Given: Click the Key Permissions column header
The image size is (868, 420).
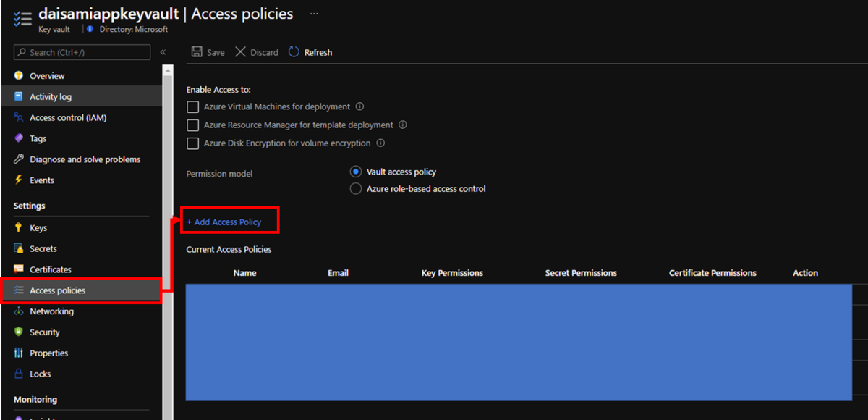Looking at the screenshot, I should click(x=452, y=273).
